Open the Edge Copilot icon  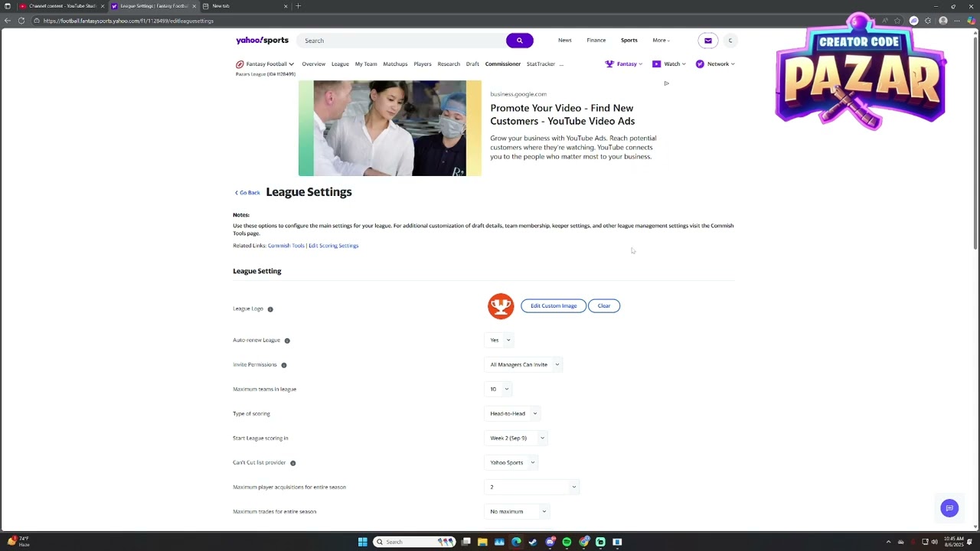point(971,21)
